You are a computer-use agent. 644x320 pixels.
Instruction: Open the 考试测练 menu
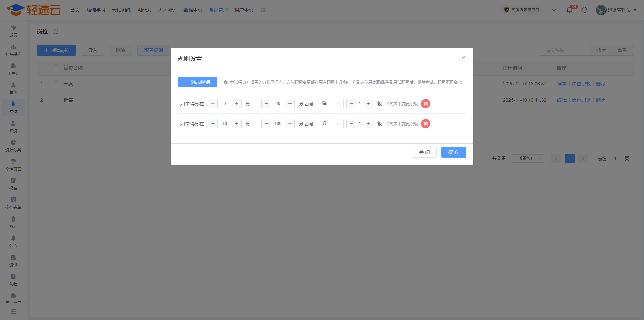(121, 10)
